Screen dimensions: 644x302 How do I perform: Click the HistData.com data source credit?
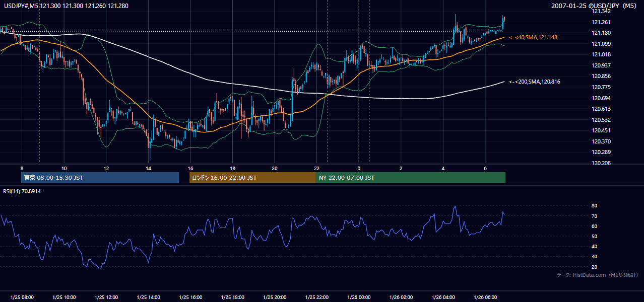point(598,275)
